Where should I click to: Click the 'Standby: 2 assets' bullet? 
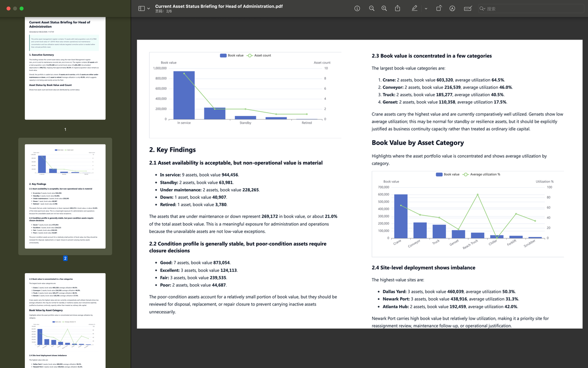[x=197, y=183]
